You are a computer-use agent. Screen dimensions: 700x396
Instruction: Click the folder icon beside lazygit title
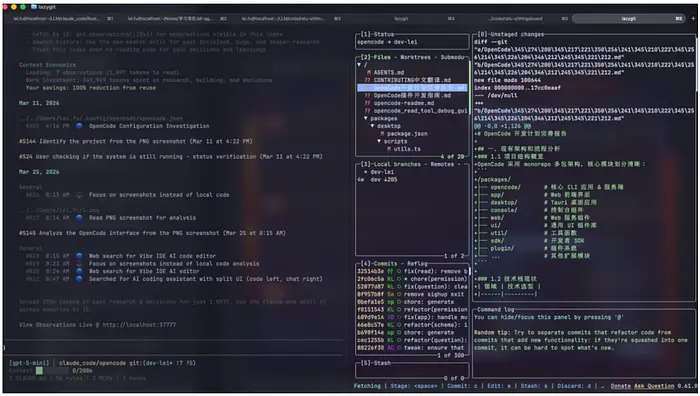pos(34,7)
